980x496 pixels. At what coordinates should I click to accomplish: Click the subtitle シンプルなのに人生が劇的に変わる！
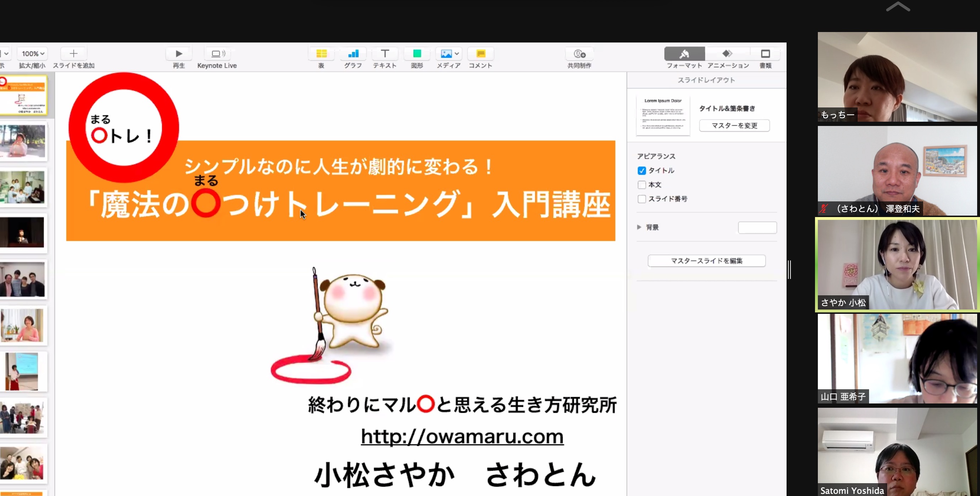(x=339, y=167)
